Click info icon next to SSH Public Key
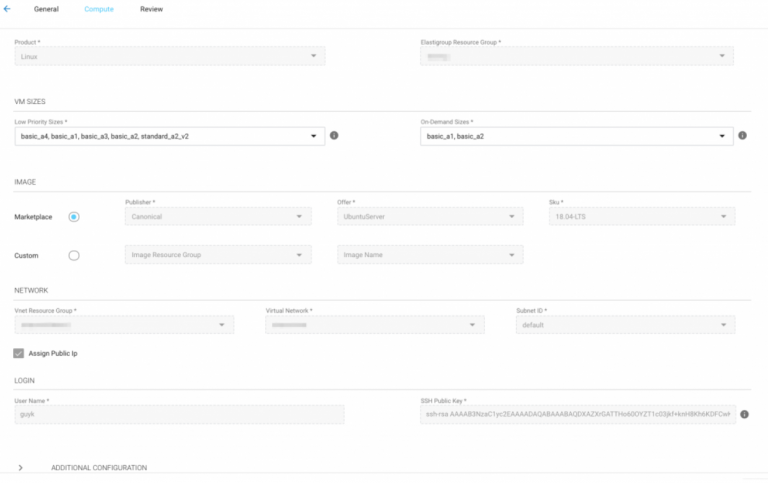Viewport: 768px width, 483px height. 744,414
